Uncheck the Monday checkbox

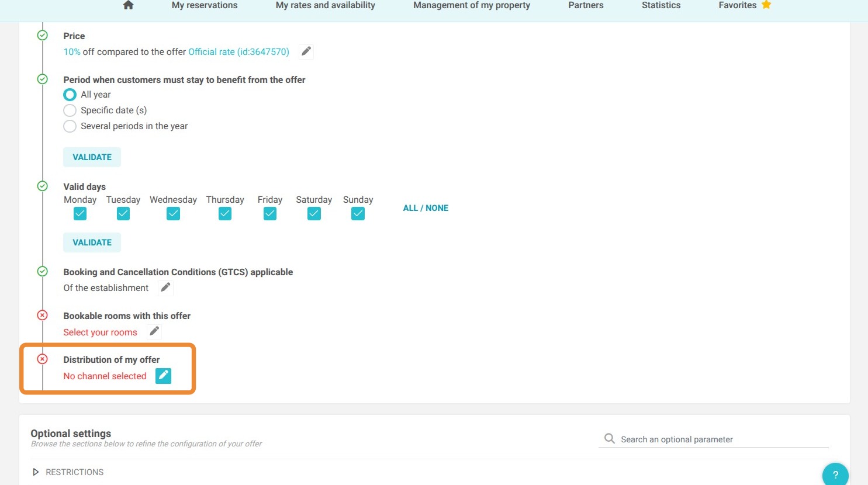point(80,214)
